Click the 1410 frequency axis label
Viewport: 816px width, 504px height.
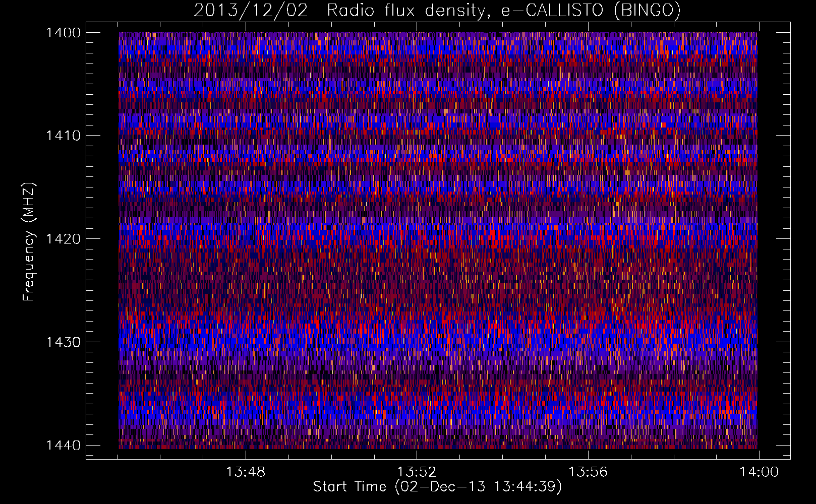[63, 136]
